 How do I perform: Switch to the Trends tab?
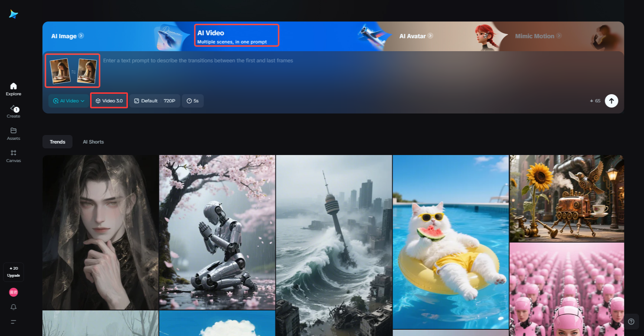57,142
